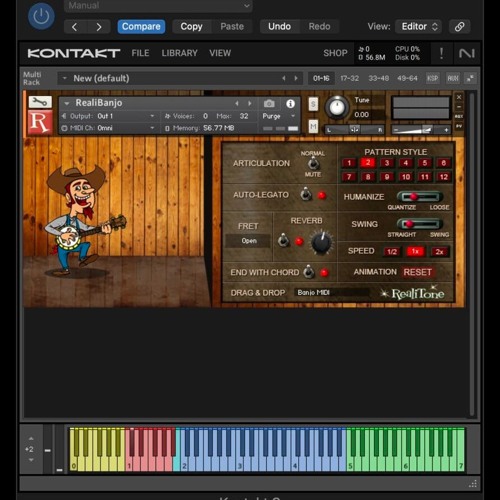This screenshot has height=500, width=500.
Task: Shift keyboard octave up arrow
Action: coord(31,439)
